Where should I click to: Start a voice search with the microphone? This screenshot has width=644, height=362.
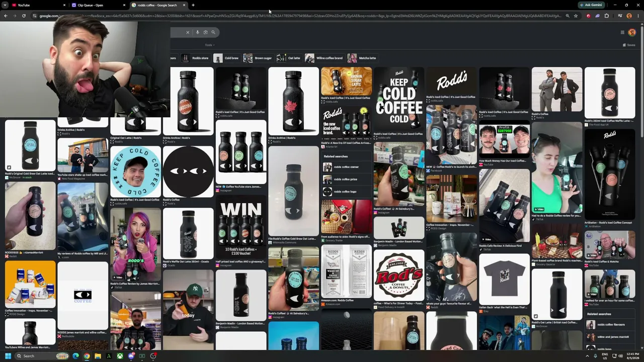click(198, 32)
